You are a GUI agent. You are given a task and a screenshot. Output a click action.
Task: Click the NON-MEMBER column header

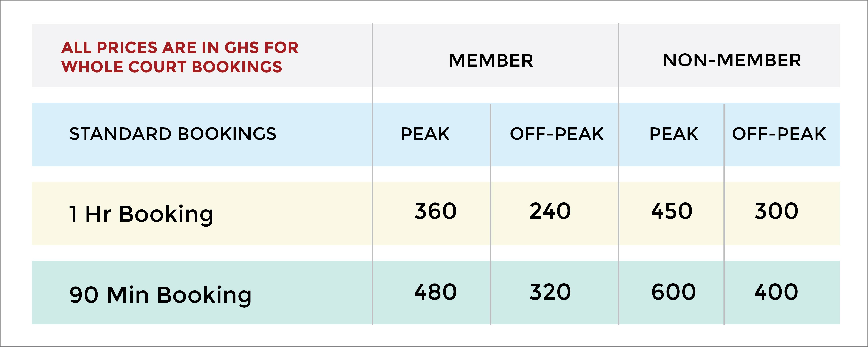732,60
